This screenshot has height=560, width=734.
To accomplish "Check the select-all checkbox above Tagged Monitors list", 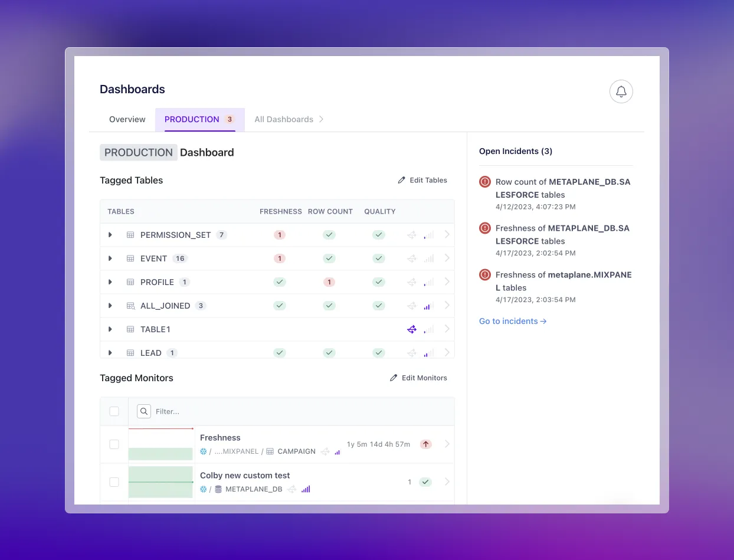I will 114,411.
